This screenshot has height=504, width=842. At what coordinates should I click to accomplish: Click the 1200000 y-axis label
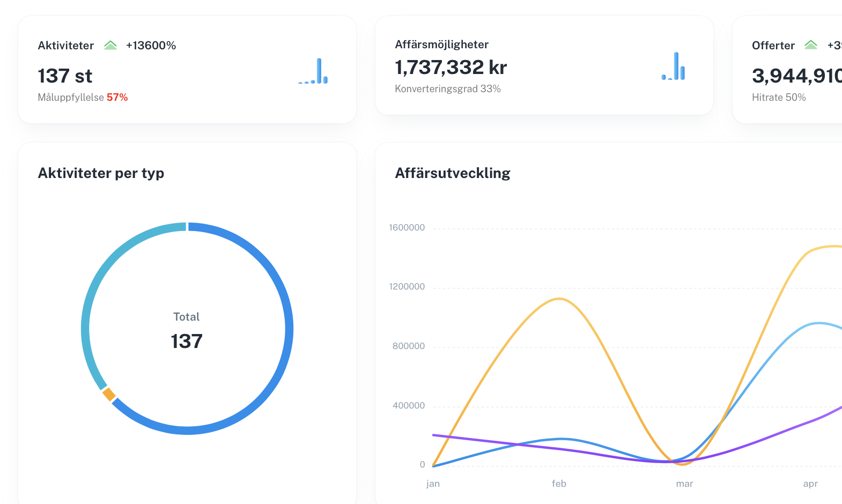point(407,287)
